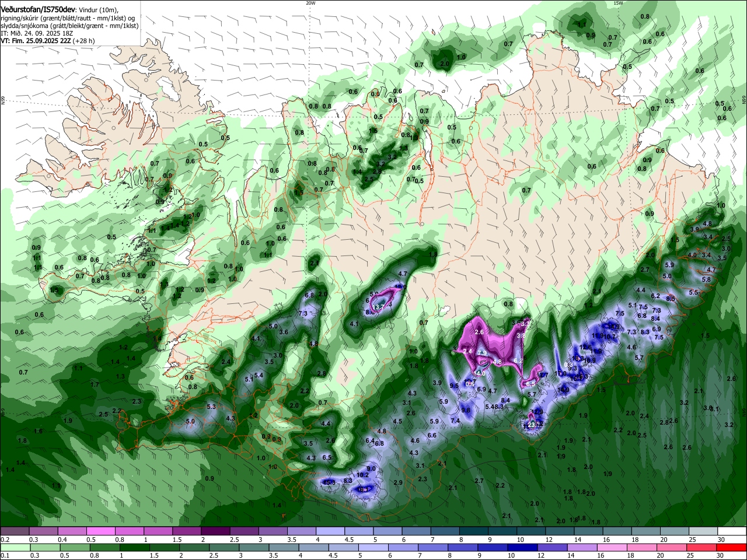Pick the darkest purple 2 swatch in the top legend row

click(x=215, y=531)
